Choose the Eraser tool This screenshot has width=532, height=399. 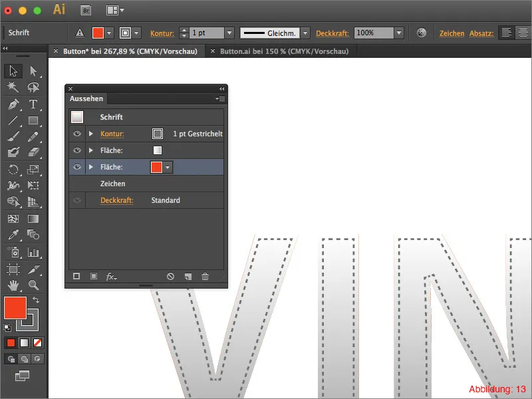33,152
